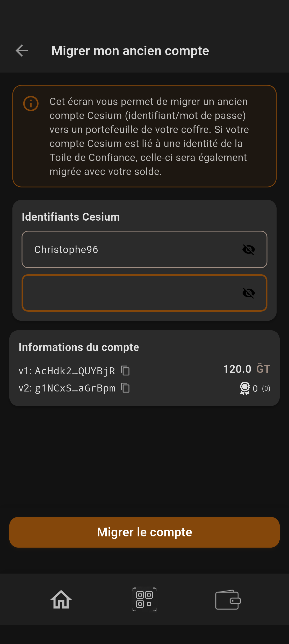Click the 120.0 balance amount

[237, 369]
